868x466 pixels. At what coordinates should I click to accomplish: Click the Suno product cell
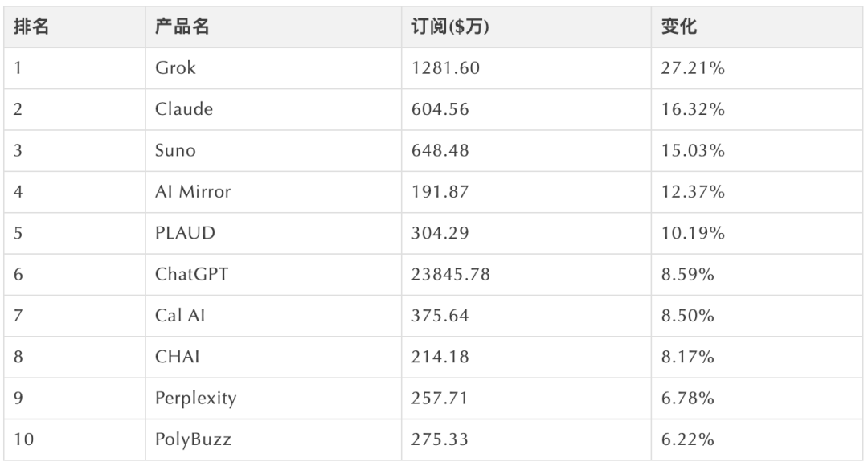174,151
